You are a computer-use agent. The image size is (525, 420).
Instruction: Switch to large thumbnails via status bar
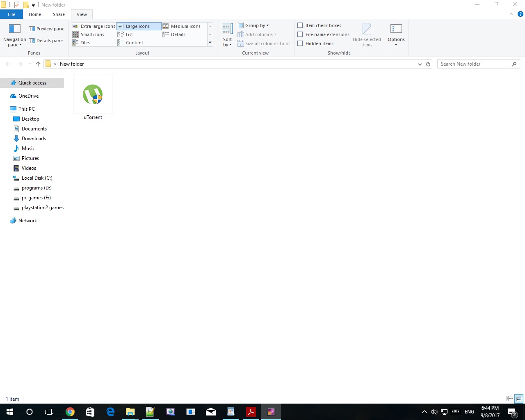point(519,399)
